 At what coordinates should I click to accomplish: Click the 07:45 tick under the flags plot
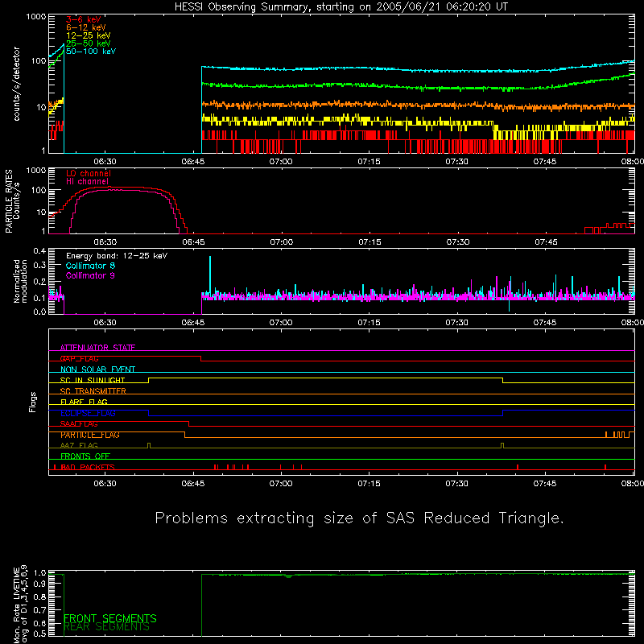pos(545,484)
